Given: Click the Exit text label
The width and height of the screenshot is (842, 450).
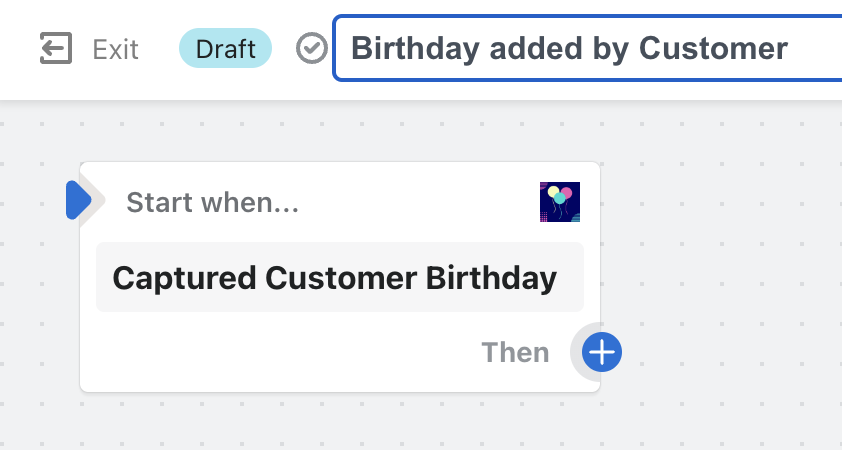Looking at the screenshot, I should pyautogui.click(x=115, y=49).
